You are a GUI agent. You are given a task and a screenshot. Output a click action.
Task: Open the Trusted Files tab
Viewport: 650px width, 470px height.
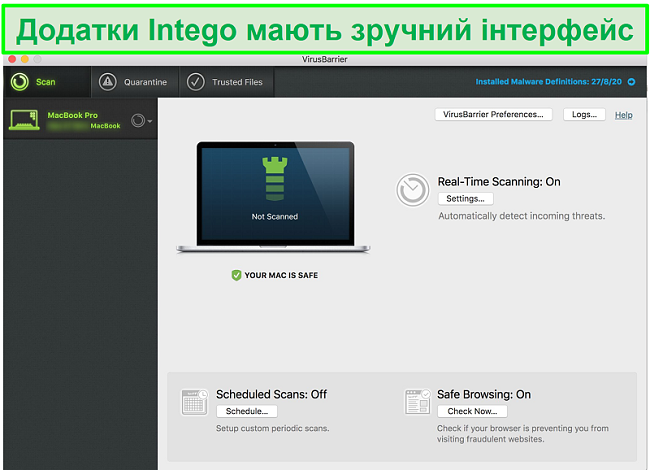227,82
